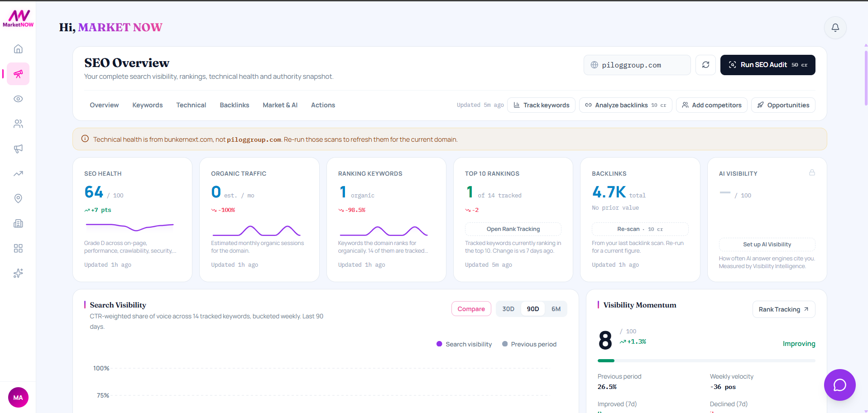Click the Run SEO Audit button
The width and height of the screenshot is (868, 413).
(x=767, y=65)
